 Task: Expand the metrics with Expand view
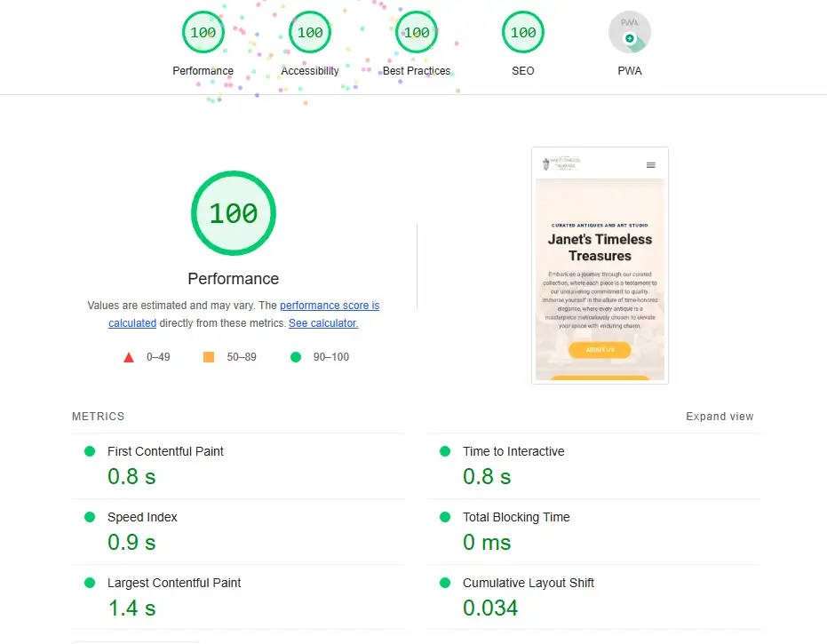click(x=720, y=416)
